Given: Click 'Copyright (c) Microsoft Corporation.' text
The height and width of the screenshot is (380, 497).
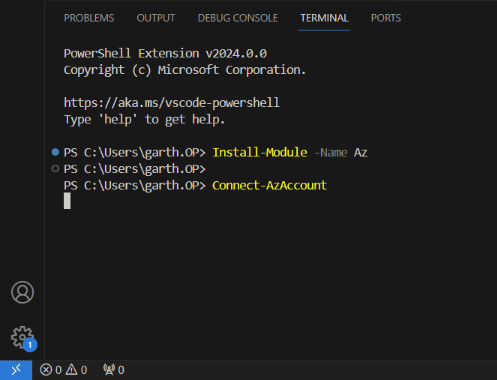Looking at the screenshot, I should click(185, 70).
